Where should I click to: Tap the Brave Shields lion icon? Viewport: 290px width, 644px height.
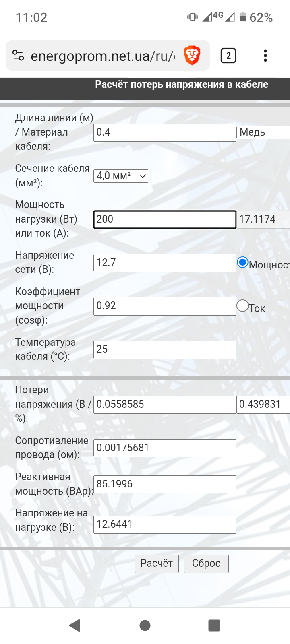pos(192,56)
